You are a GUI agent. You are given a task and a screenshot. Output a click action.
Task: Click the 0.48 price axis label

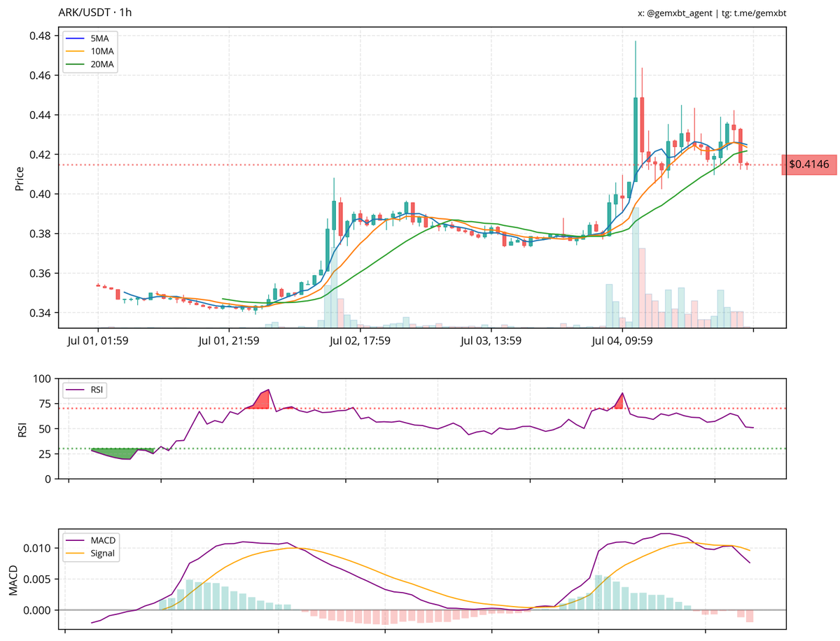click(x=41, y=36)
